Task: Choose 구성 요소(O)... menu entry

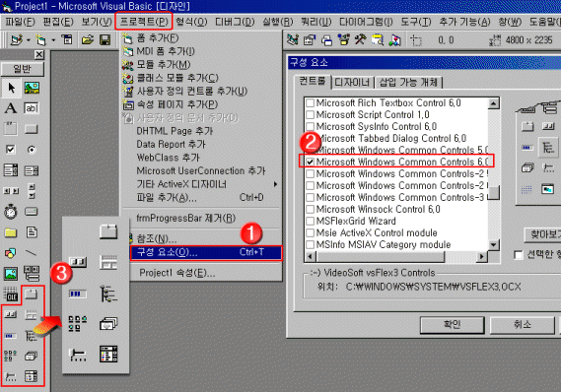Action: (206, 252)
